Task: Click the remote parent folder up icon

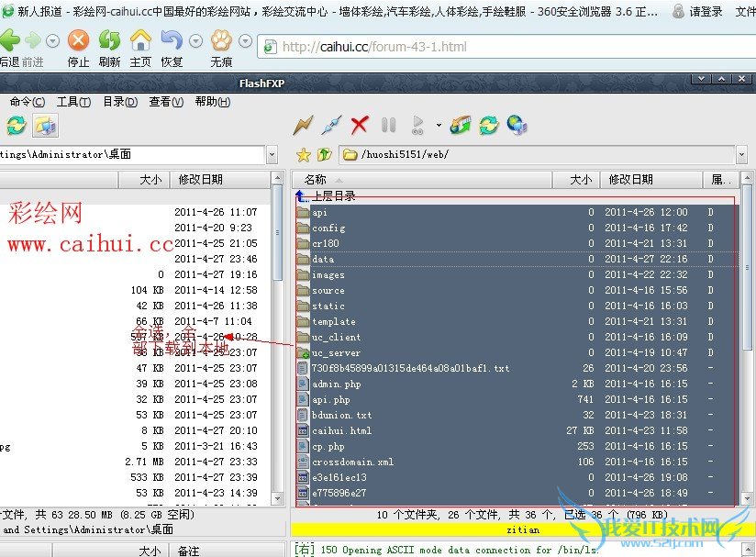Action: (325, 155)
